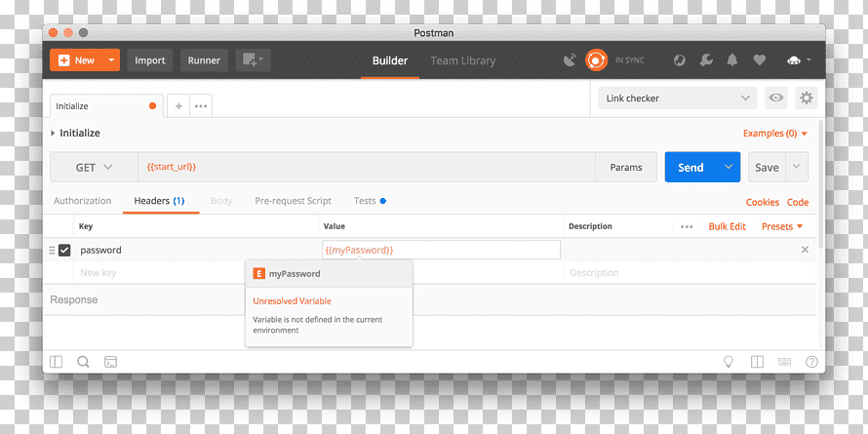Click the satellite proxy capture icon
This screenshot has width=868, height=434.
(x=570, y=60)
